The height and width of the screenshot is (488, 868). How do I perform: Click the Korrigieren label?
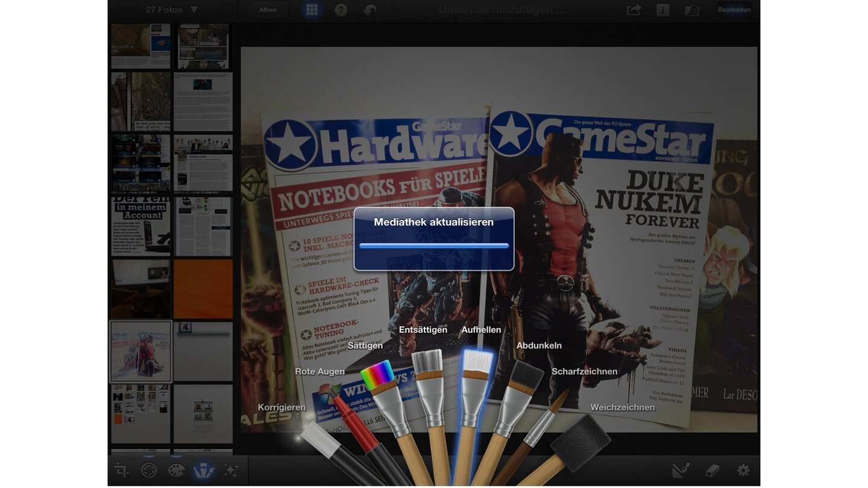pos(281,407)
